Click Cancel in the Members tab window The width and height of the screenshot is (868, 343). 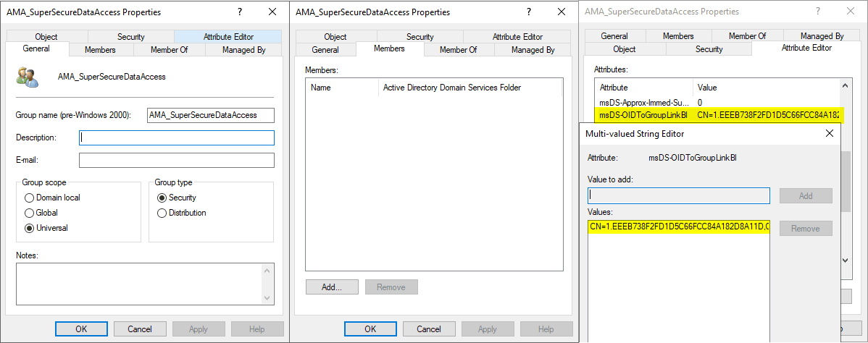coord(428,329)
